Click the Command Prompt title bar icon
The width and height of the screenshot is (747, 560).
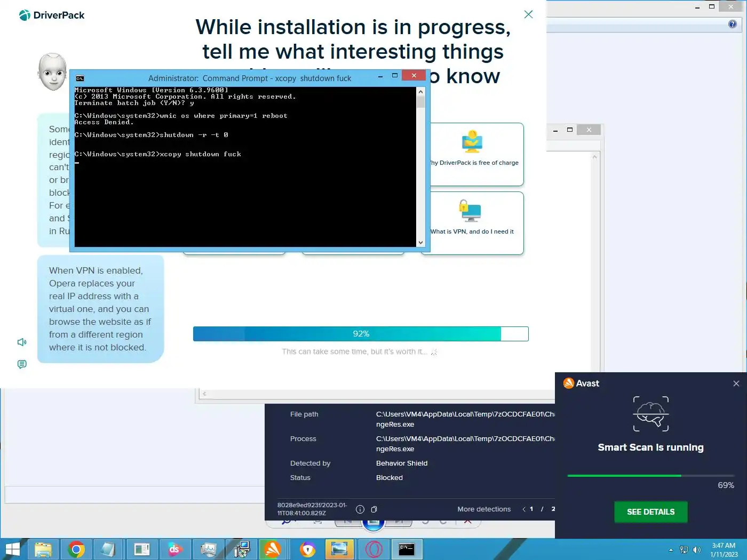click(80, 78)
